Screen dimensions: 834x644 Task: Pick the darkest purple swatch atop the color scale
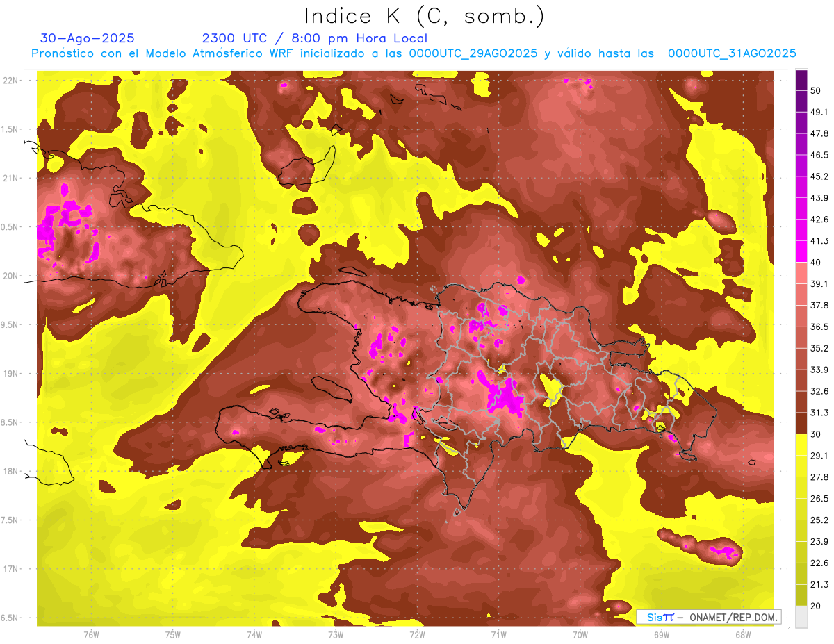pos(801,80)
